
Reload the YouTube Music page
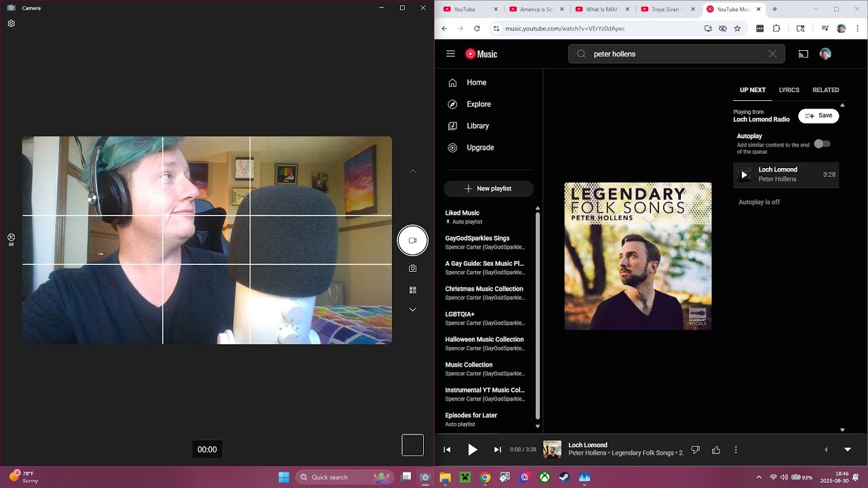click(x=477, y=28)
